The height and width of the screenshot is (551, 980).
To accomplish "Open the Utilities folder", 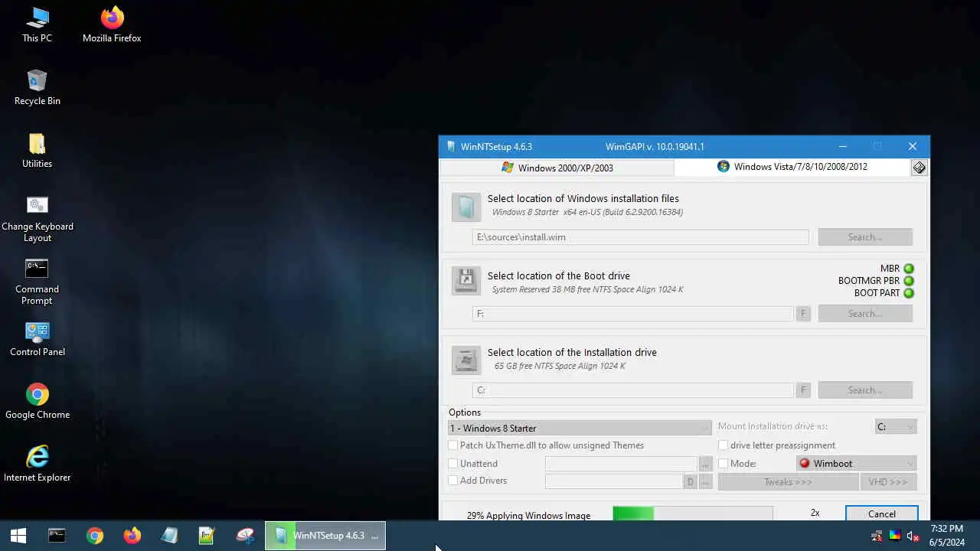I will pyautogui.click(x=37, y=150).
